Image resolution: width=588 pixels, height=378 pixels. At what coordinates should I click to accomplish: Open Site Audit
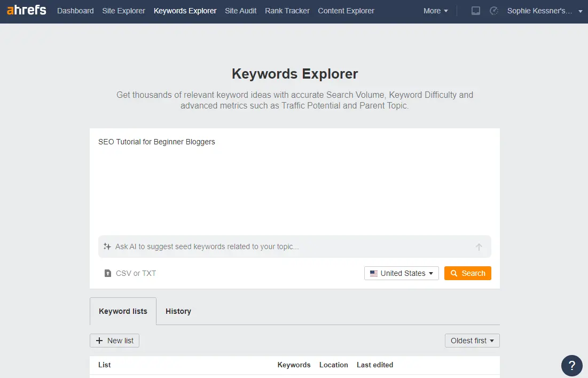[x=241, y=11]
